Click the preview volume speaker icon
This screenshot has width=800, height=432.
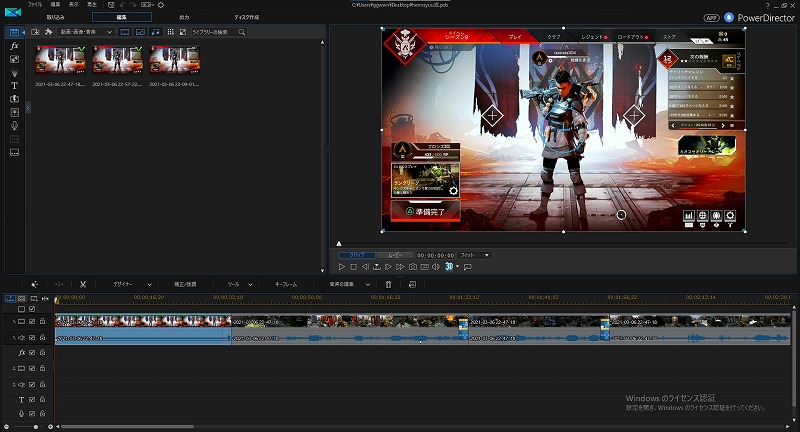(x=435, y=267)
